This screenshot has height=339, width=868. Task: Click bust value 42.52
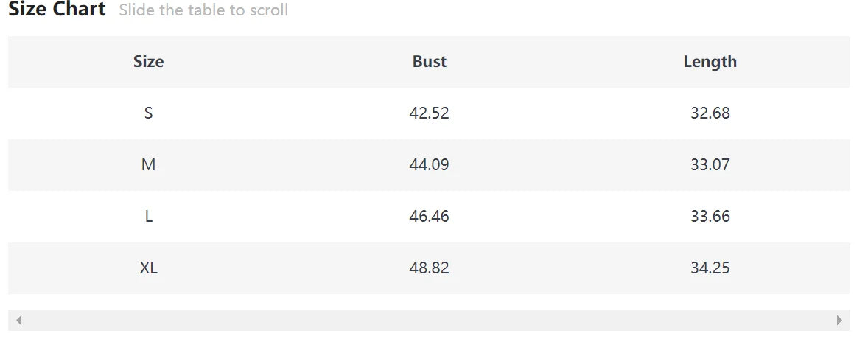point(429,113)
